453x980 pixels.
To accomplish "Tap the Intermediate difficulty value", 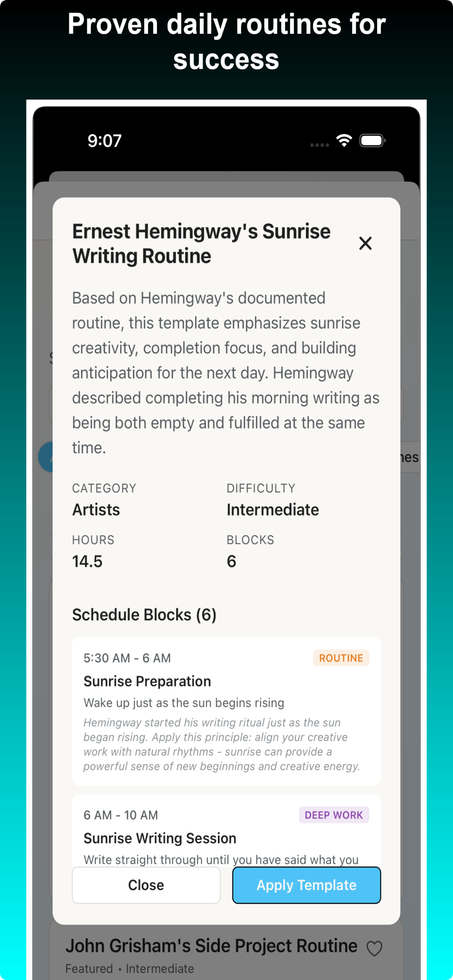I will click(273, 510).
